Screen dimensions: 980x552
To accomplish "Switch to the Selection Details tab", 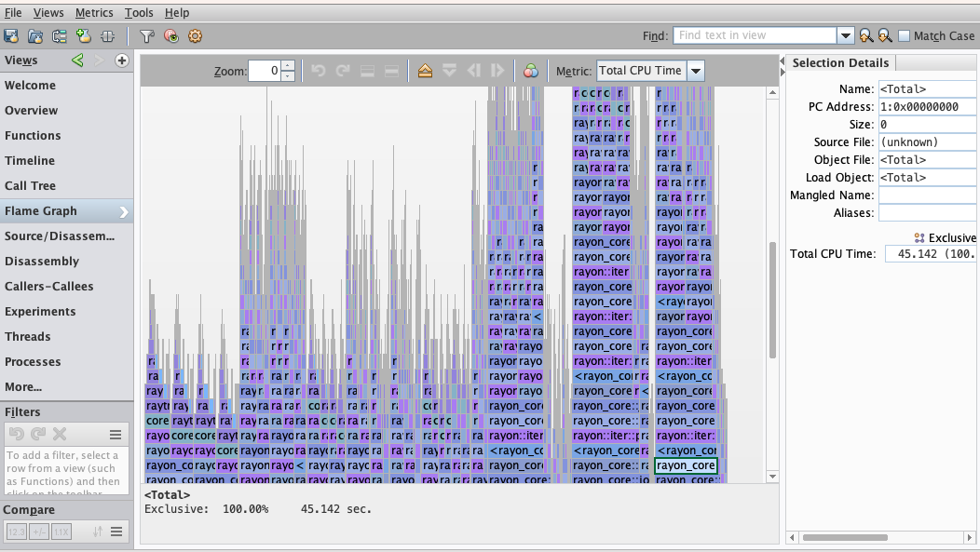I will tap(839, 62).
